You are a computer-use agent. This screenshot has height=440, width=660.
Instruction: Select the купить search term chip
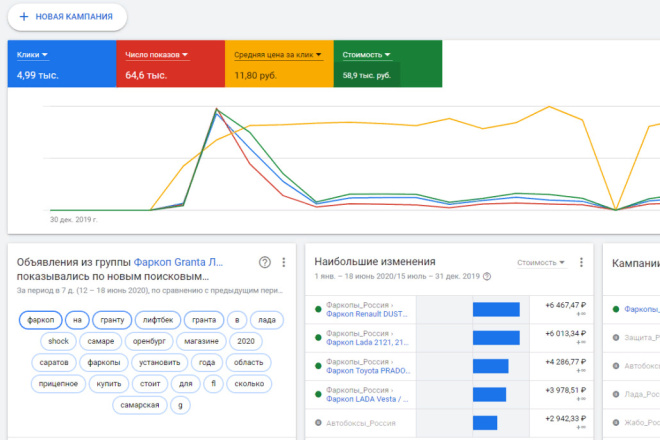tap(109, 384)
